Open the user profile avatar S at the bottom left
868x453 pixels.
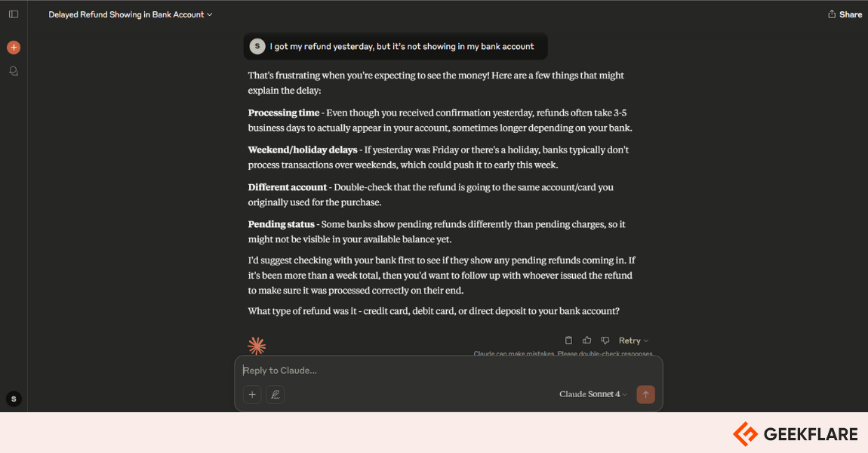click(14, 399)
